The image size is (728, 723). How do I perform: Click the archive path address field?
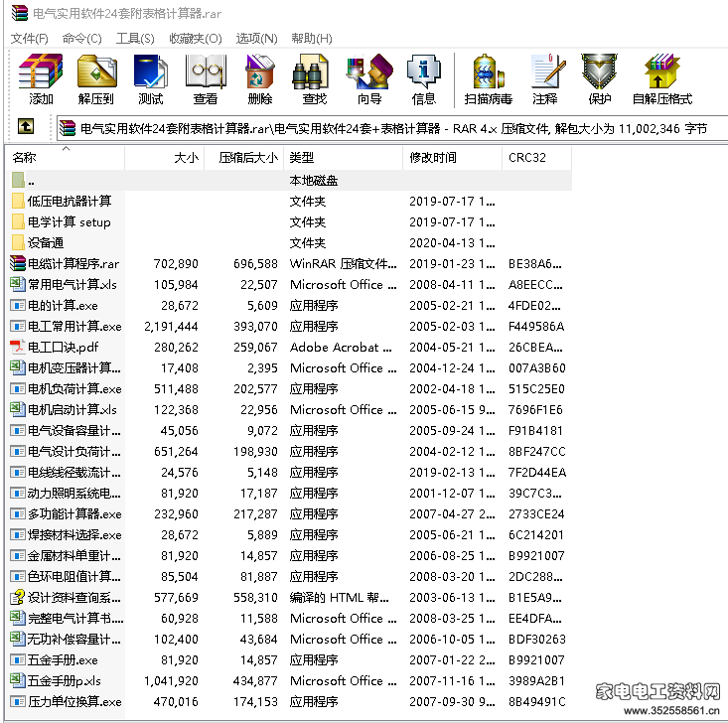pyautogui.click(x=392, y=128)
